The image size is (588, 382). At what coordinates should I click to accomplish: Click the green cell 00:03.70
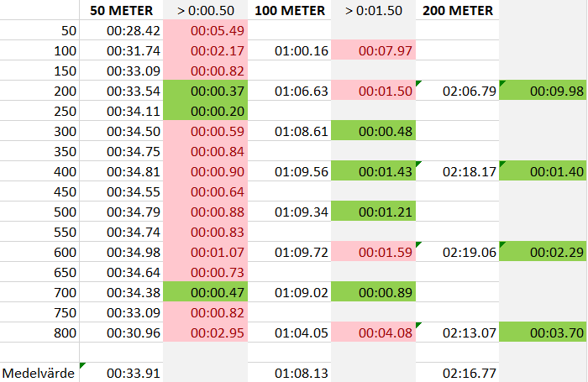tap(543, 332)
